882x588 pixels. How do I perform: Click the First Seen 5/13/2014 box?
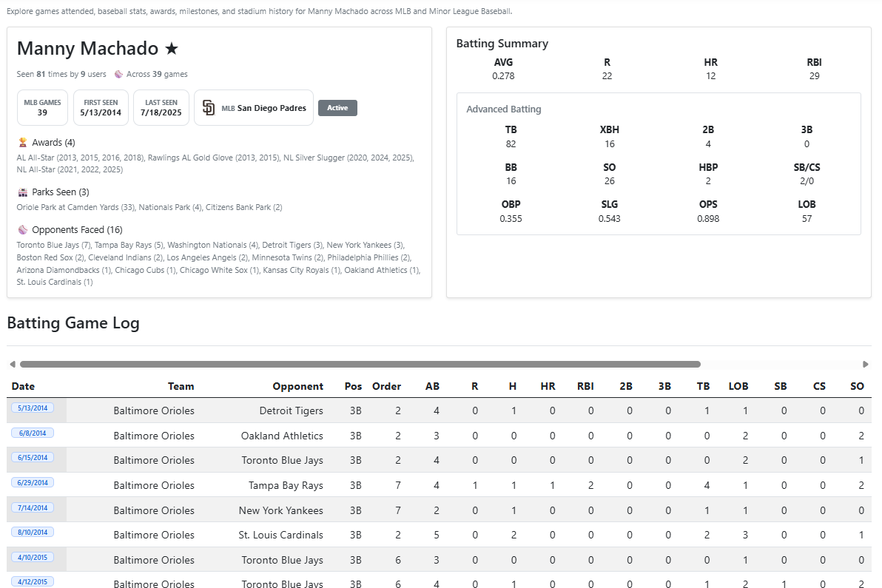click(101, 107)
